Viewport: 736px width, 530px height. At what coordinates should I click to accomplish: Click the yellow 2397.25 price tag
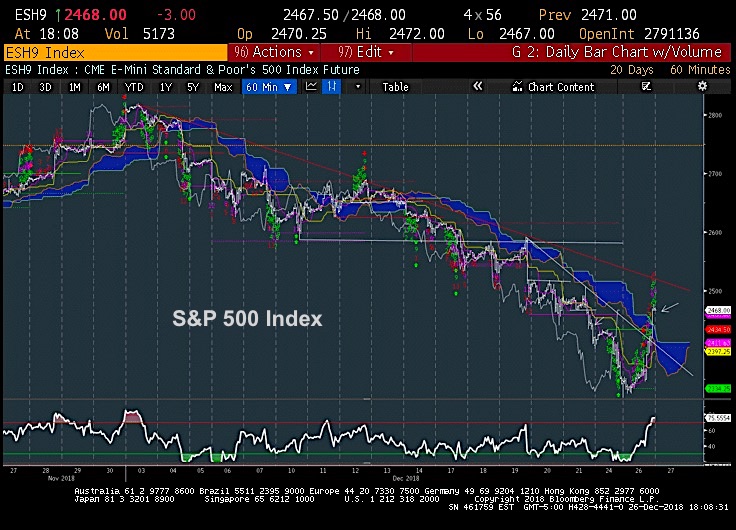(719, 351)
